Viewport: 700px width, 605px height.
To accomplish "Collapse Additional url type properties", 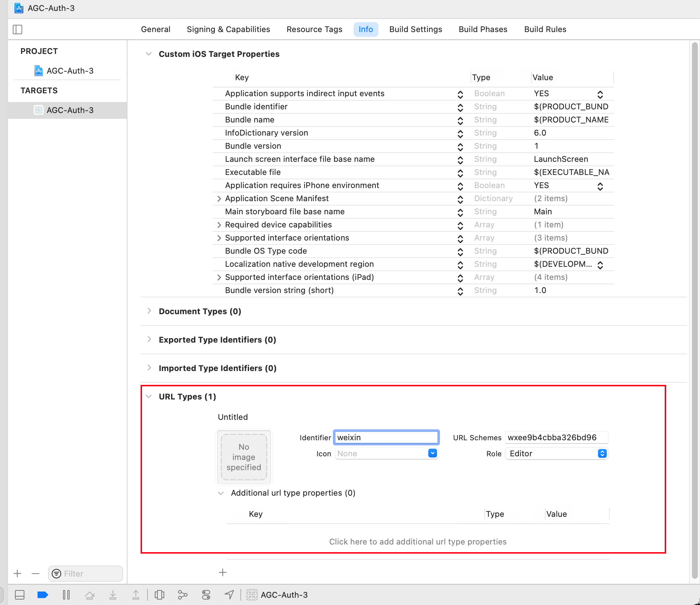I will click(x=221, y=493).
